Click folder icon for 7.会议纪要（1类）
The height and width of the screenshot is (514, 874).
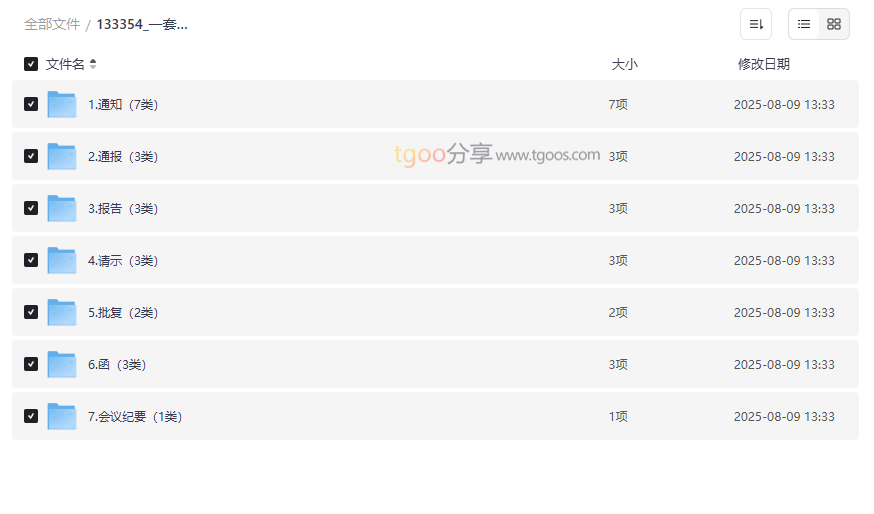click(x=62, y=416)
